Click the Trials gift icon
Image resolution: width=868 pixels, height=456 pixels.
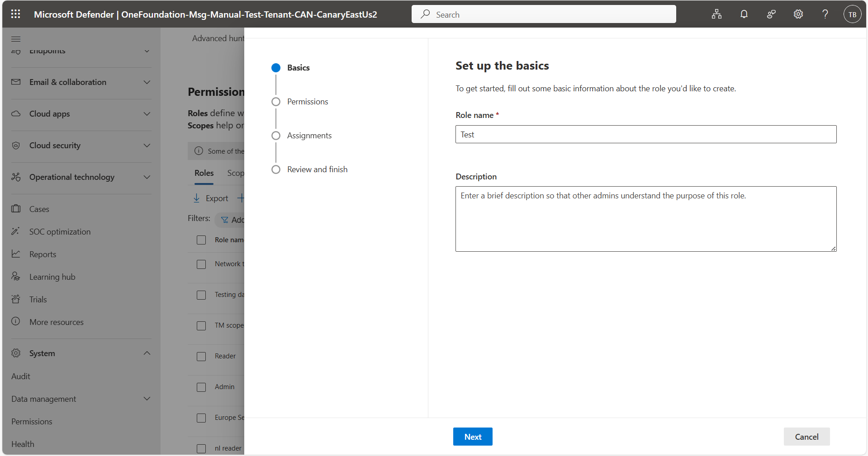tap(16, 299)
